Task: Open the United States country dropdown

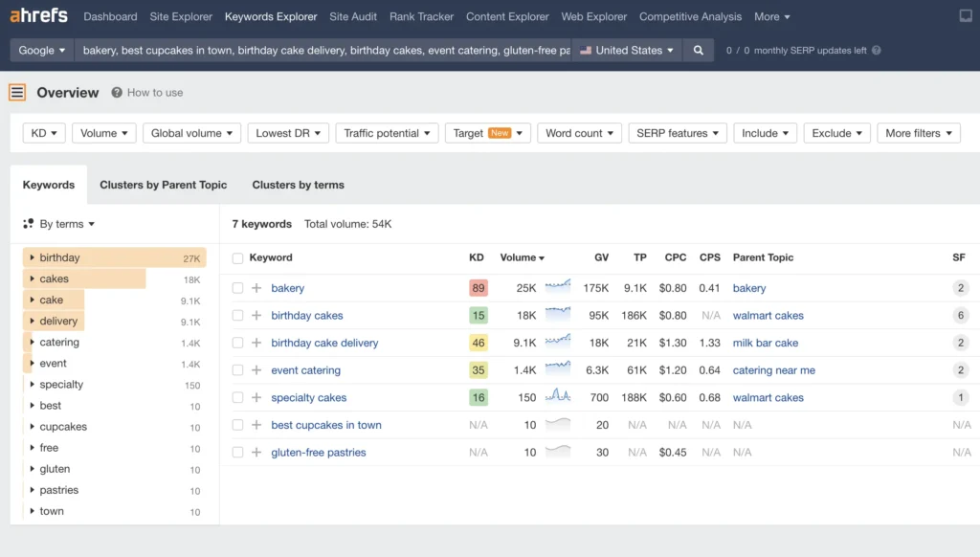Action: tap(627, 50)
